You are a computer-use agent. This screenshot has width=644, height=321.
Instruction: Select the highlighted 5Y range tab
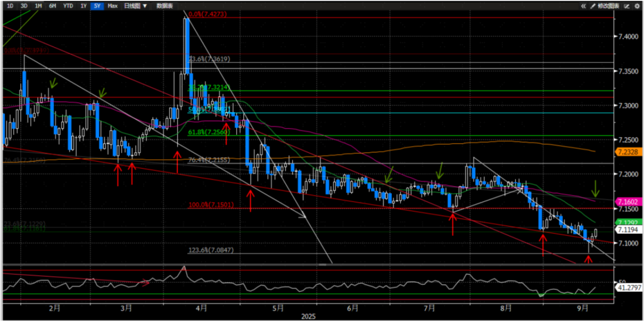pyautogui.click(x=97, y=6)
